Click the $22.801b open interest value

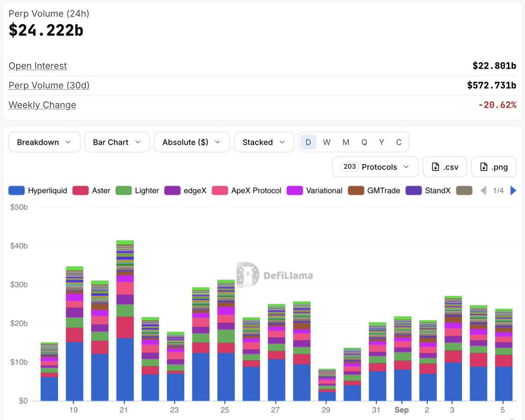tap(494, 66)
